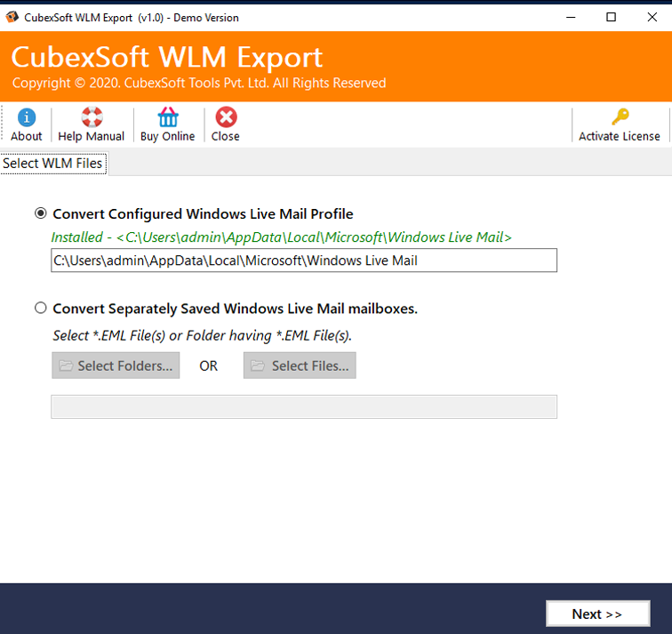Select Convert Configured Windows Live Mail Profile
Screen dimensions: 672x634
tap(41, 213)
